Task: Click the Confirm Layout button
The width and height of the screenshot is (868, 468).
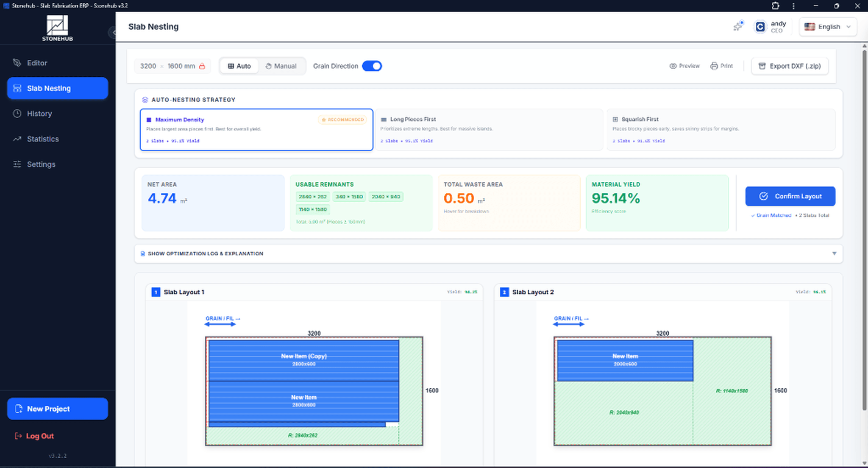Action: [x=790, y=196]
